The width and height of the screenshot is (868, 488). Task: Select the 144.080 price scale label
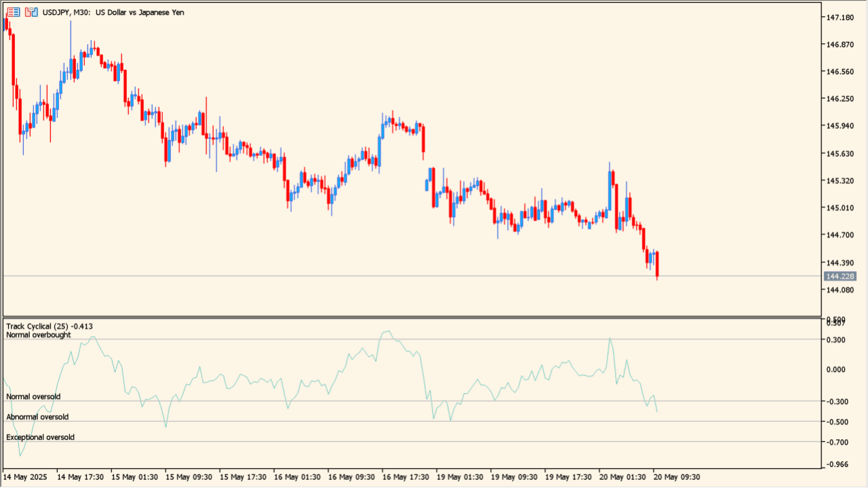pos(840,290)
